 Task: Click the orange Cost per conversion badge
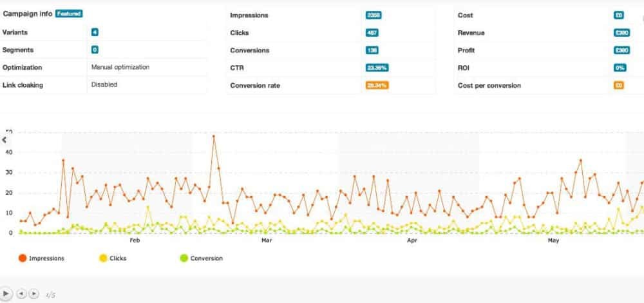[x=618, y=85]
